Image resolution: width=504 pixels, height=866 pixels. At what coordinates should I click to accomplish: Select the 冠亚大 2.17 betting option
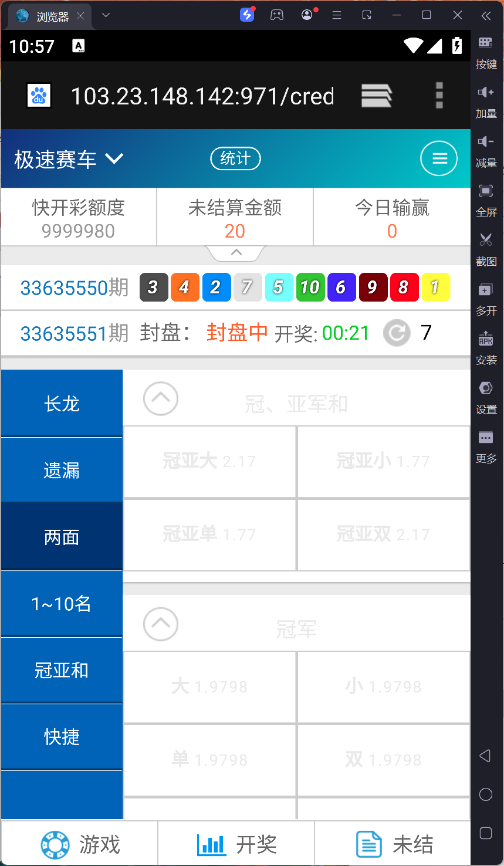pyautogui.click(x=209, y=462)
